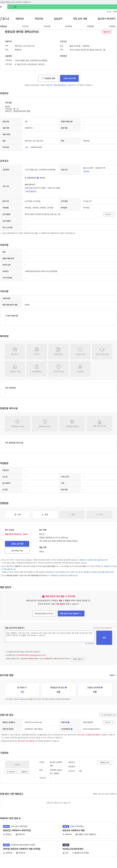Click 주택자금 지원 welfare icon
Image resolution: width=117 pixels, height=868 pixels.
tap(15, 369)
